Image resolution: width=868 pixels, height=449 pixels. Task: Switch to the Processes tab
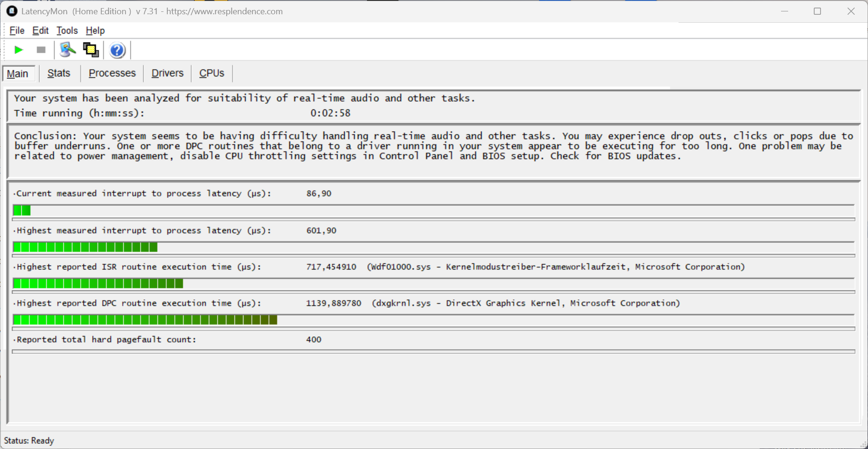(x=112, y=73)
